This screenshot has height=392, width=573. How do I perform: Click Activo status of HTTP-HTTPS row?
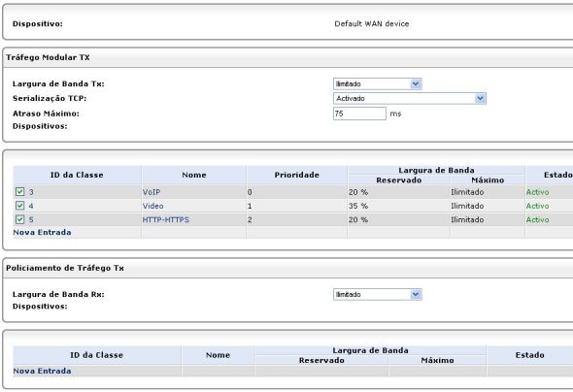click(537, 219)
